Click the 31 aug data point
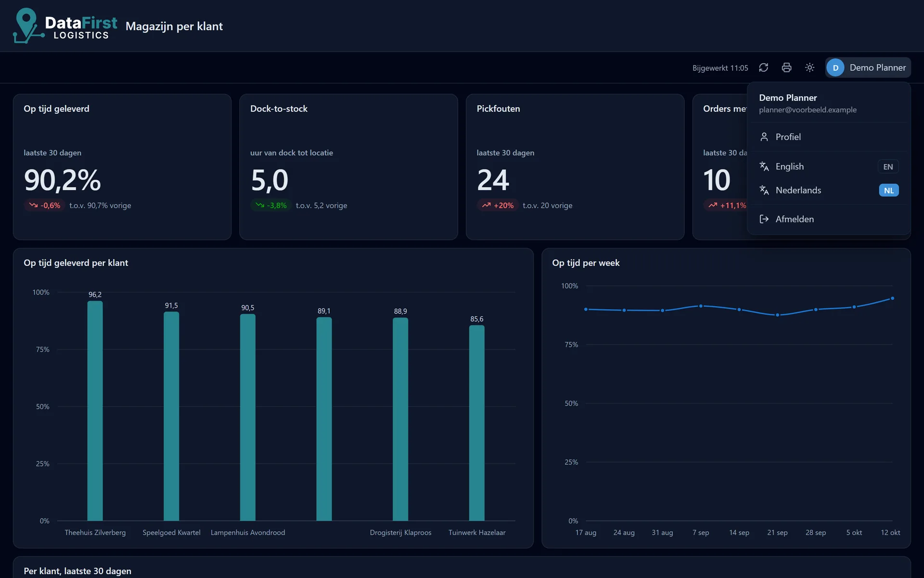Screen dimensions: 924x578 click(x=663, y=311)
